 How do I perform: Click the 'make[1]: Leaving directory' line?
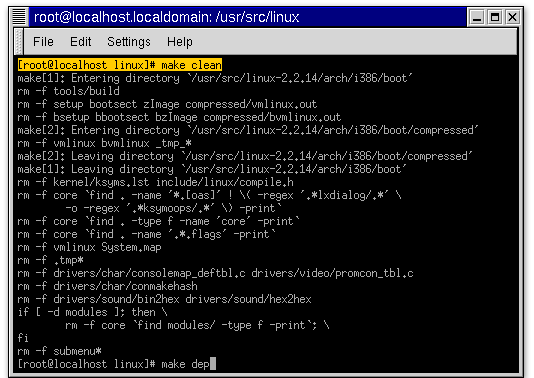(x=212, y=169)
